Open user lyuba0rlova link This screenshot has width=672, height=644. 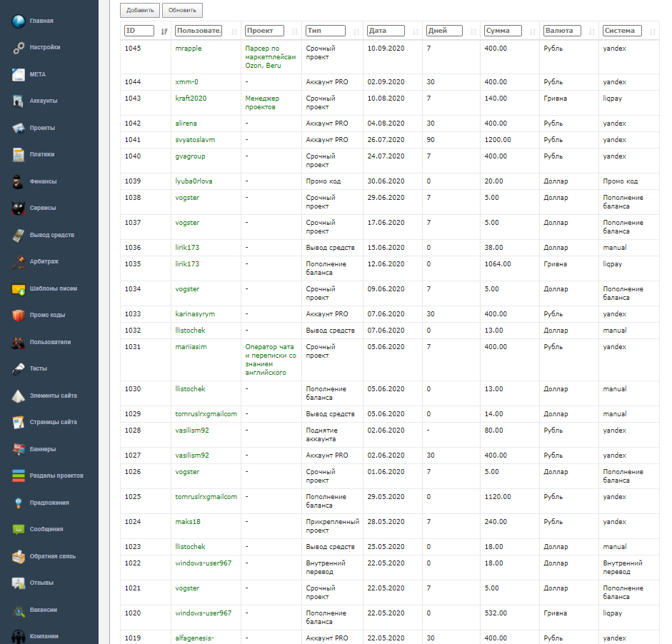194,181
